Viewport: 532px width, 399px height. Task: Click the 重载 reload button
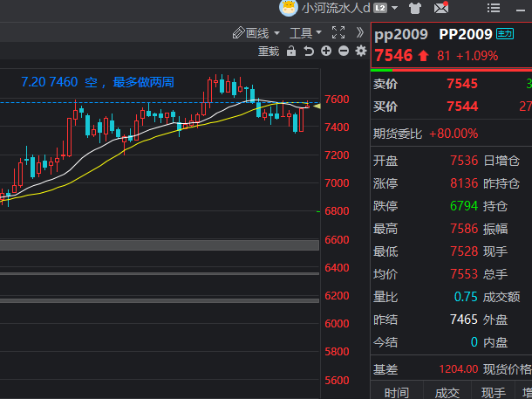269,52
